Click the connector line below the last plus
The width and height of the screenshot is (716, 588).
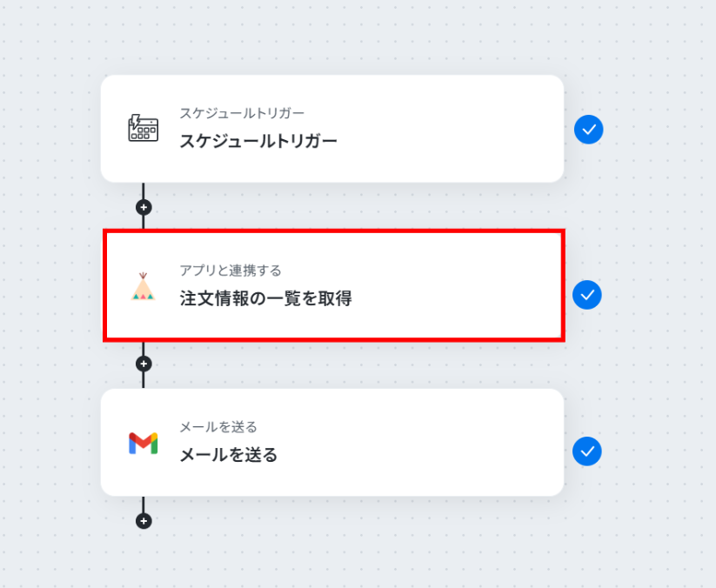144,506
